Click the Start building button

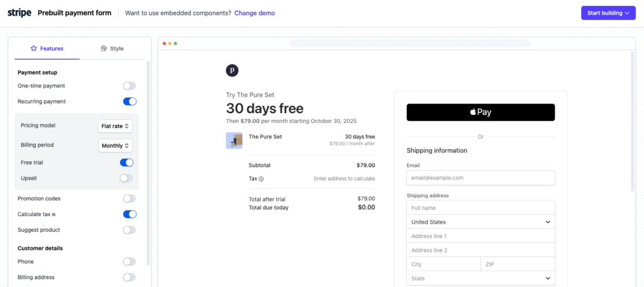(x=608, y=13)
